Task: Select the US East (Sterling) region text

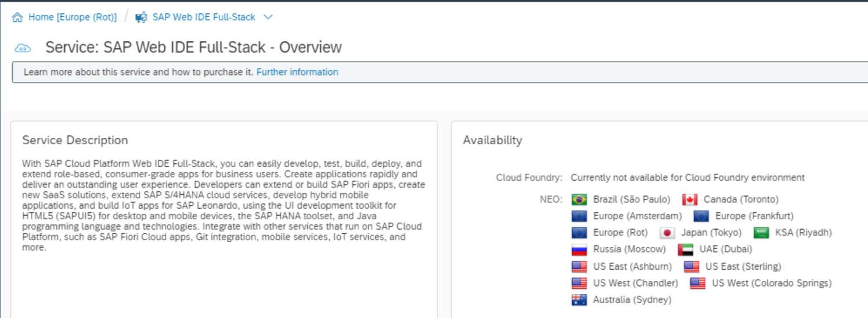Action: (x=743, y=266)
